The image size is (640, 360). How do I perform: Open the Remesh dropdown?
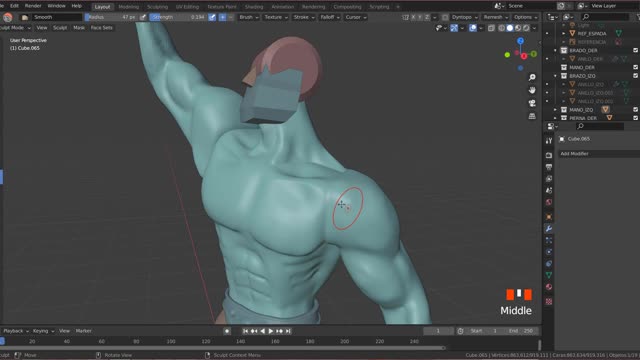pyautogui.click(x=496, y=17)
